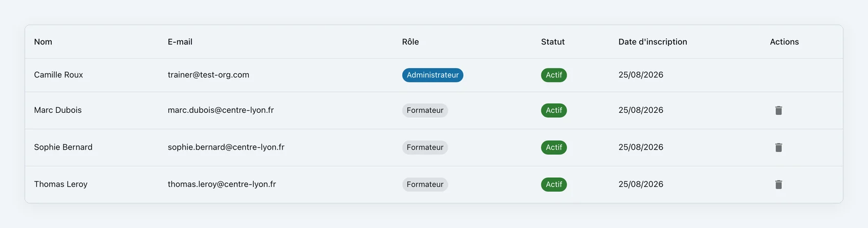868x228 pixels.
Task: Click the email thomas.leroy@centre-lyon.fr
Action: tap(222, 184)
